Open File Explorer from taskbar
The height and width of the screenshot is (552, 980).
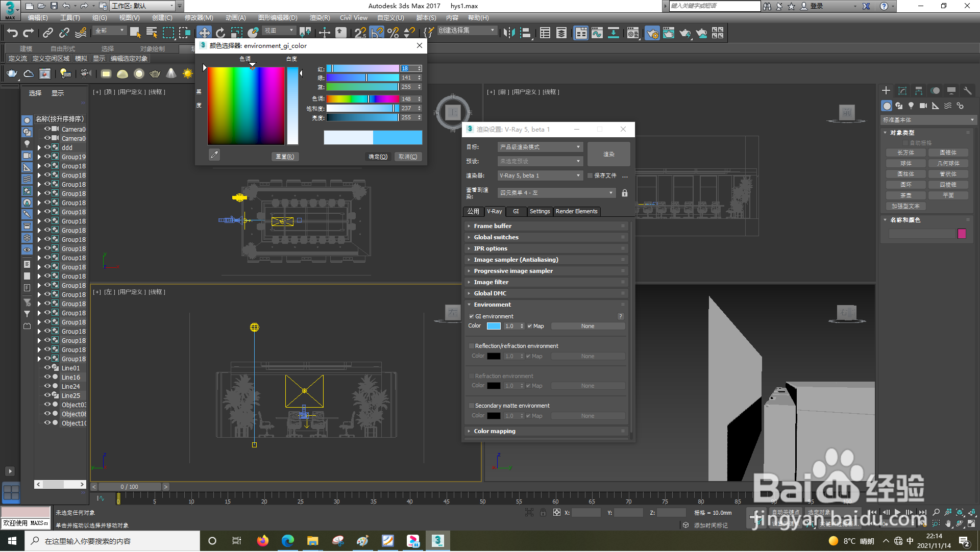pyautogui.click(x=312, y=541)
